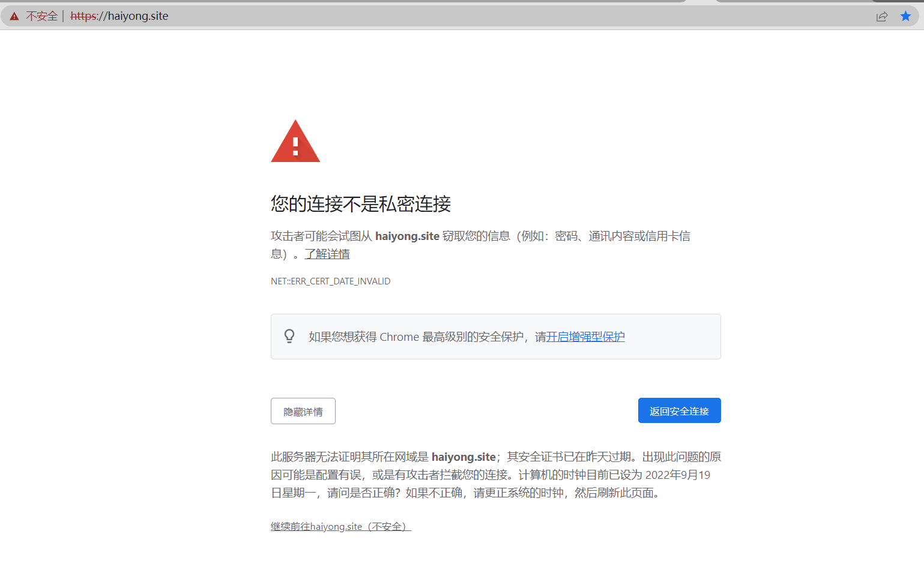Click the bold haiyong.site in the warning sentence
Image resolution: width=924 pixels, height=573 pixels.
408,236
